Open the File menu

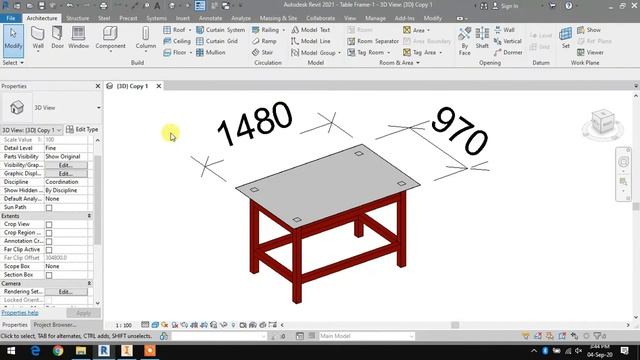pos(11,18)
